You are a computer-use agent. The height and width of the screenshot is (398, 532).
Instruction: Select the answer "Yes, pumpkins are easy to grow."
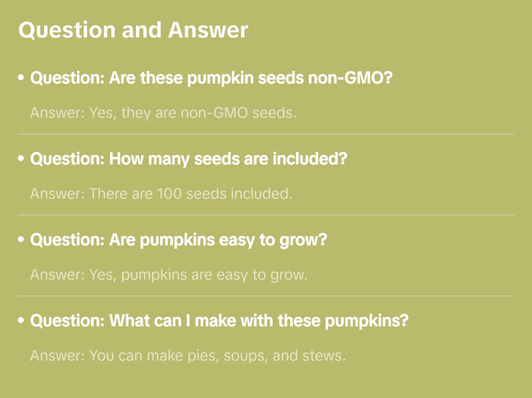169,275
